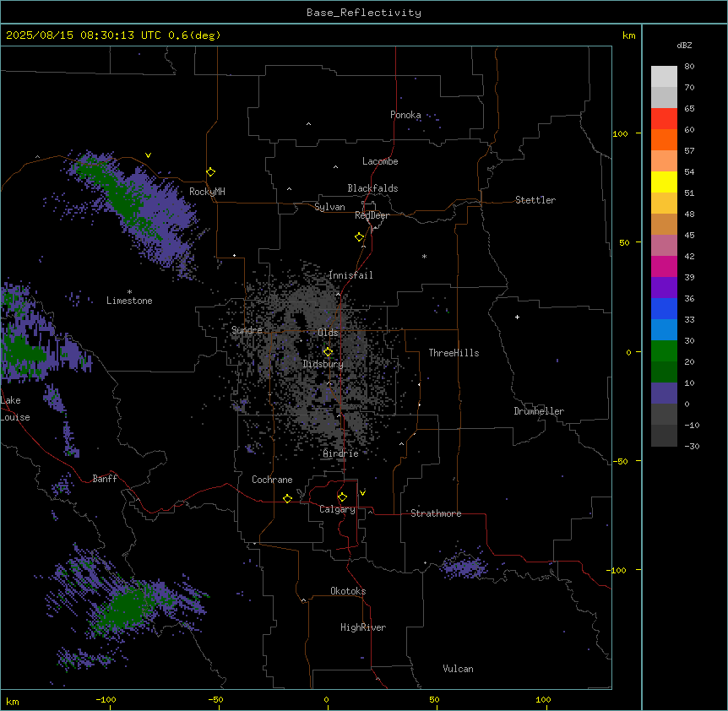Image resolution: width=728 pixels, height=711 pixels.
Task: Select the yellow diamond marker above the Calgary label
Action: point(342,497)
